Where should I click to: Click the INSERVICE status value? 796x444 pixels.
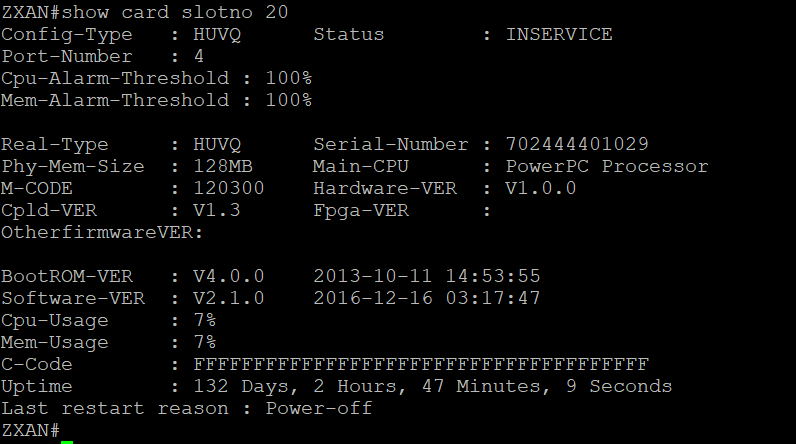(559, 34)
